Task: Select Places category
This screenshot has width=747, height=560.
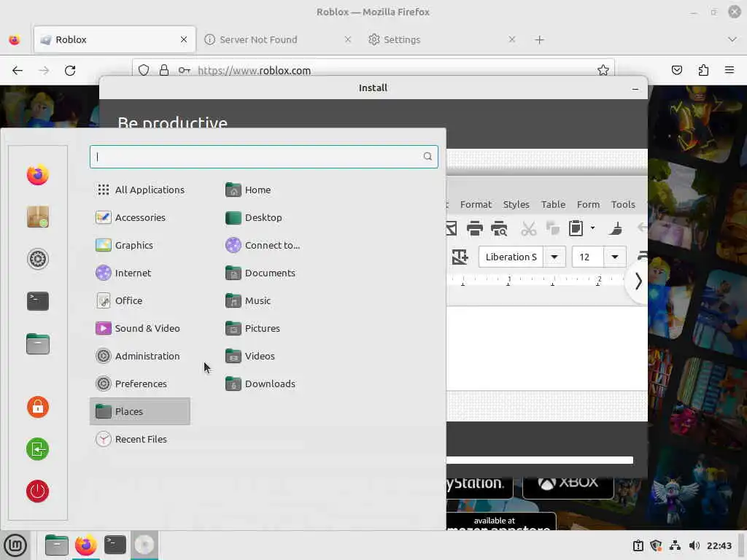Action: coord(140,411)
